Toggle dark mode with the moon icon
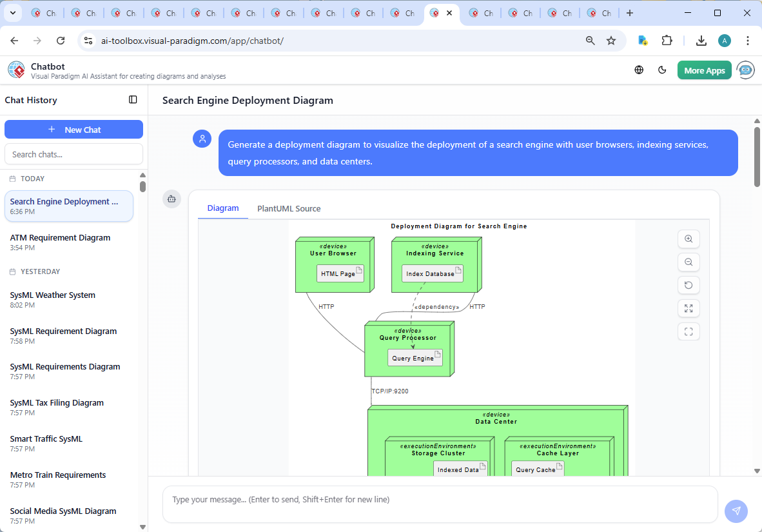This screenshot has width=762, height=532. pyautogui.click(x=662, y=70)
